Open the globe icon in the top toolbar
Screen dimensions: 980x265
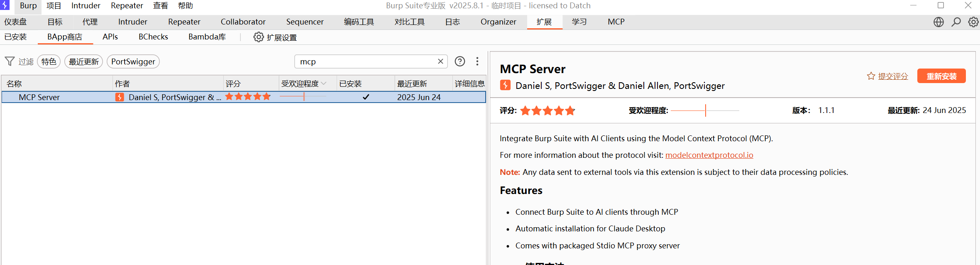[x=938, y=22]
